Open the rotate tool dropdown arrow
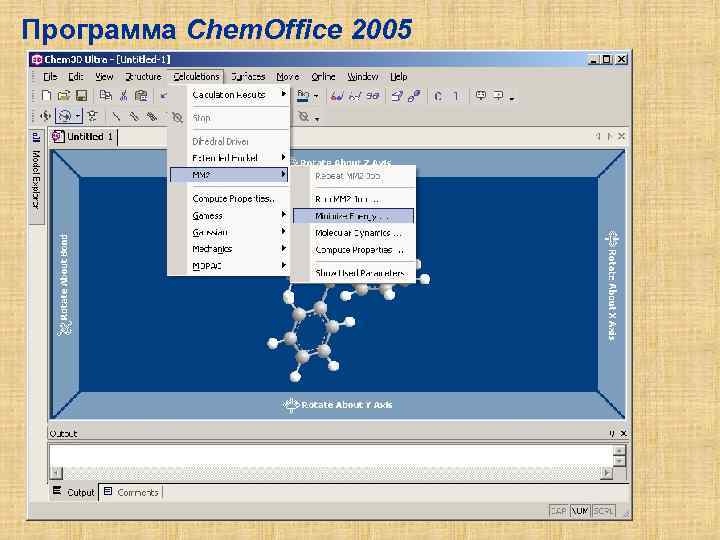Screen dimensions: 720x540 coord(78,116)
